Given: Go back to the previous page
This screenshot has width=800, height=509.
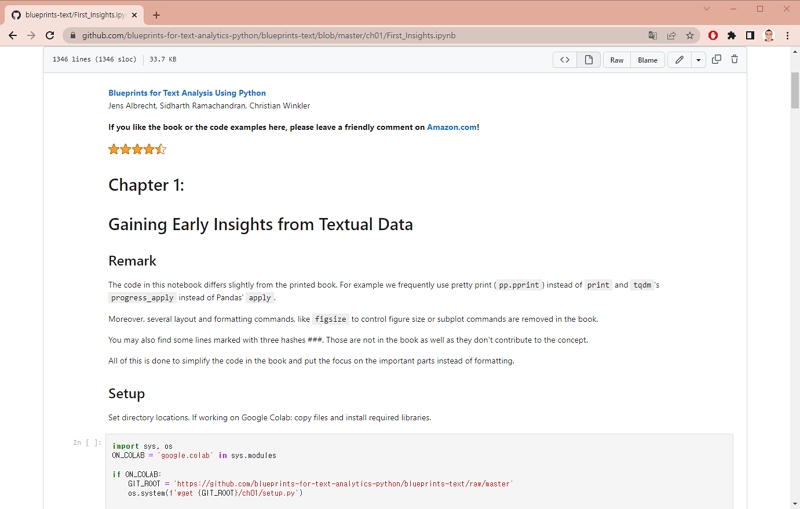Looking at the screenshot, I should tap(13, 35).
